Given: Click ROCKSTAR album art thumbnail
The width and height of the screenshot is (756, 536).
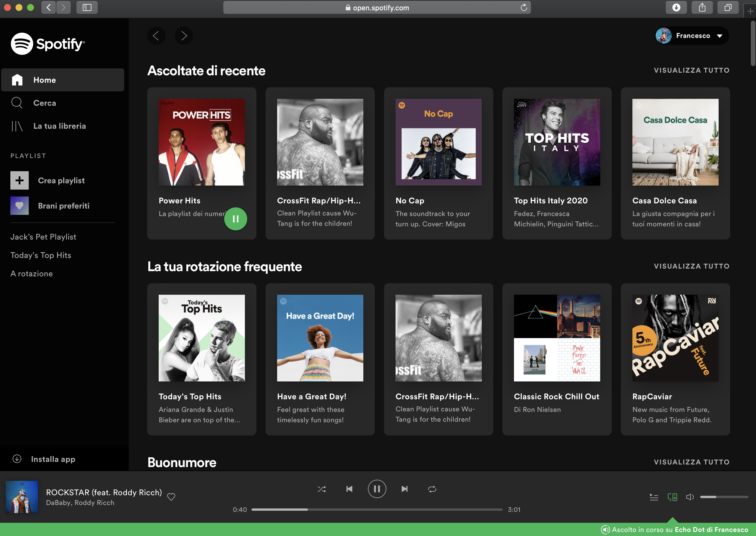Looking at the screenshot, I should (22, 497).
